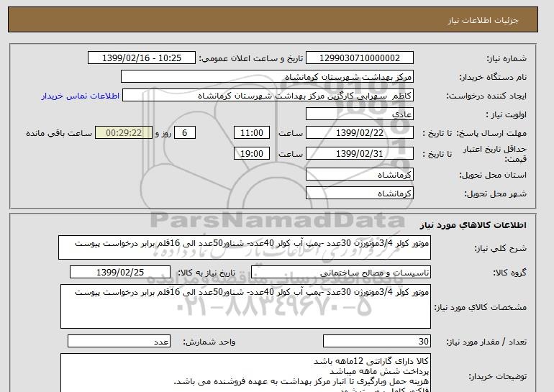Viewport: 554px width, 392px height.
Task: Click the label اولویت نیاز
Action: coord(507,115)
